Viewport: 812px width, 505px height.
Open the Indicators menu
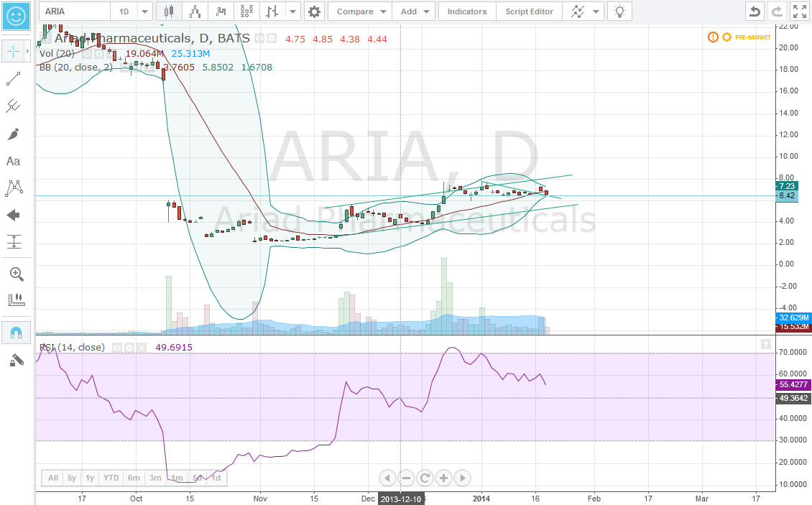[x=466, y=11]
